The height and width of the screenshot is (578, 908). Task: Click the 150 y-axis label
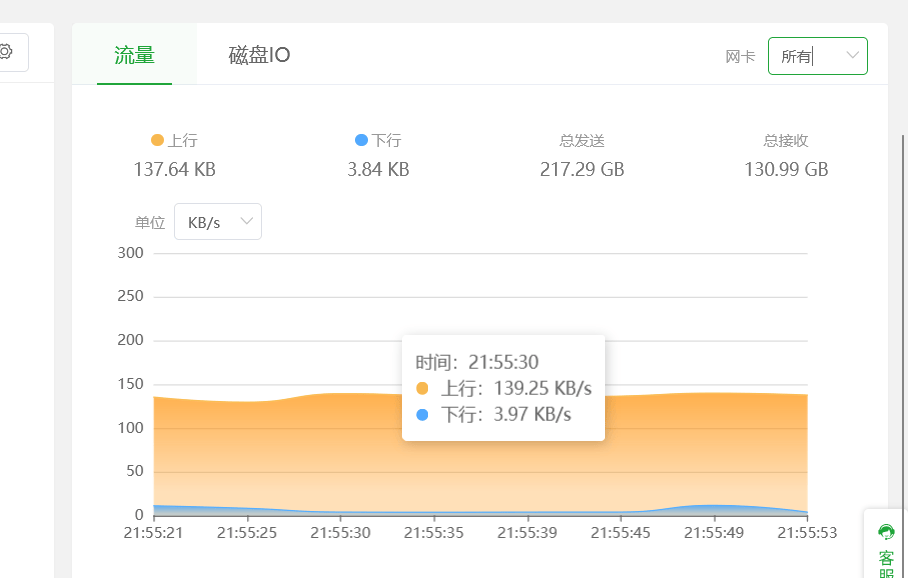130,384
